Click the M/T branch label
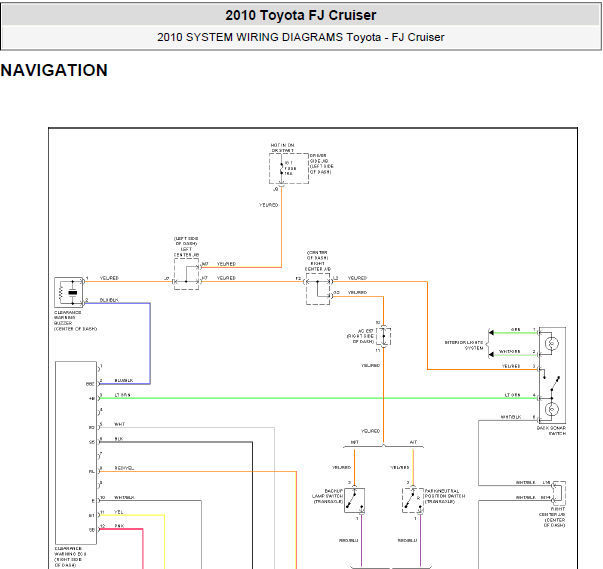 355,442
